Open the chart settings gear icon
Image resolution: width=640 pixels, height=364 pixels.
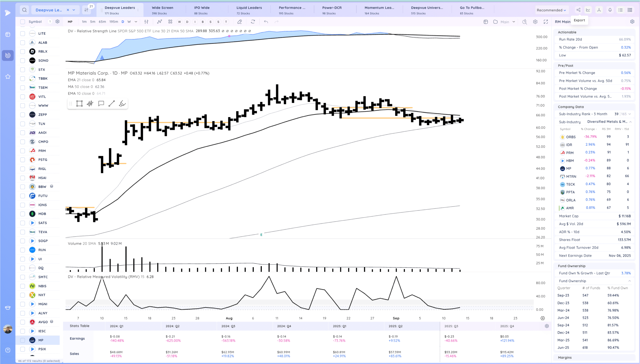click(535, 22)
